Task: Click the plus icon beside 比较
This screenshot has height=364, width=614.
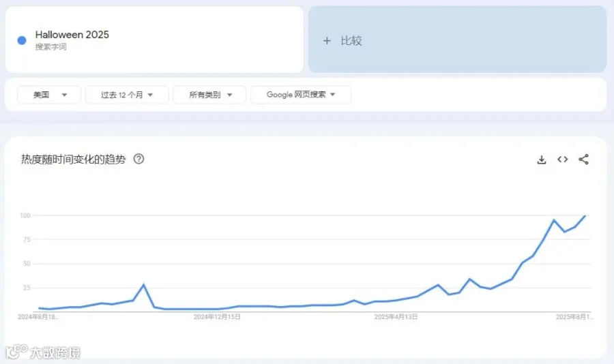Action: [x=327, y=41]
